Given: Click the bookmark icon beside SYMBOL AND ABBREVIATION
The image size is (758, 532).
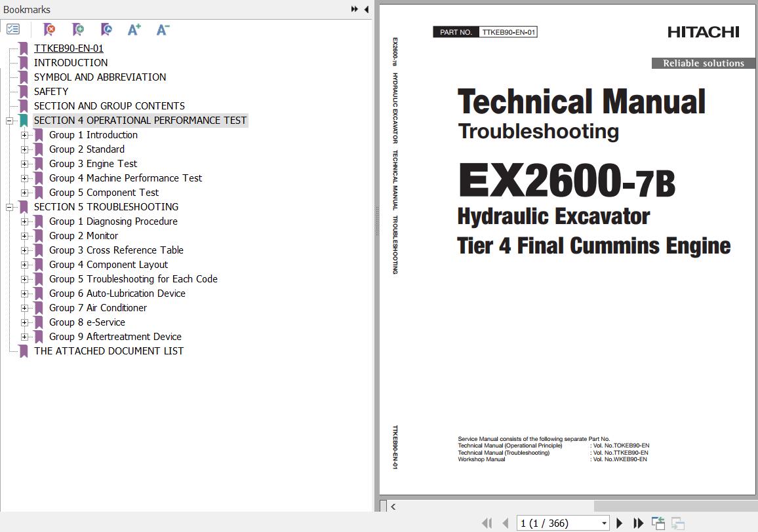Looking at the screenshot, I should click(23, 77).
